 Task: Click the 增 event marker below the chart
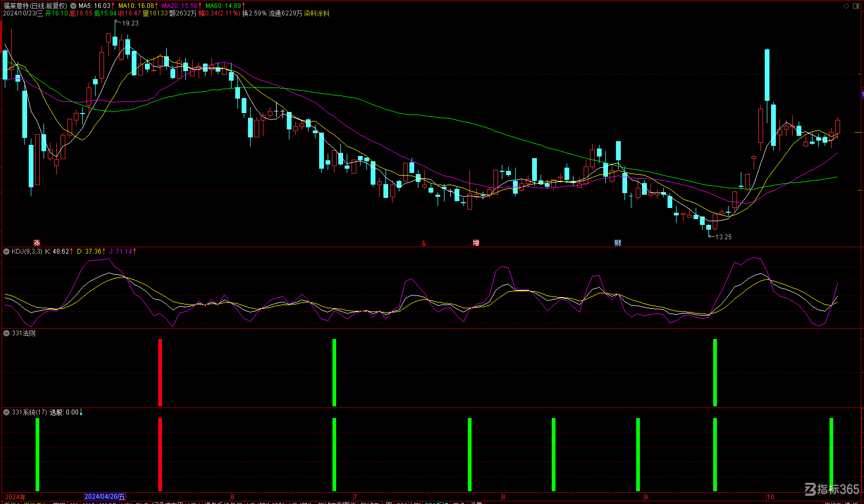(x=476, y=243)
